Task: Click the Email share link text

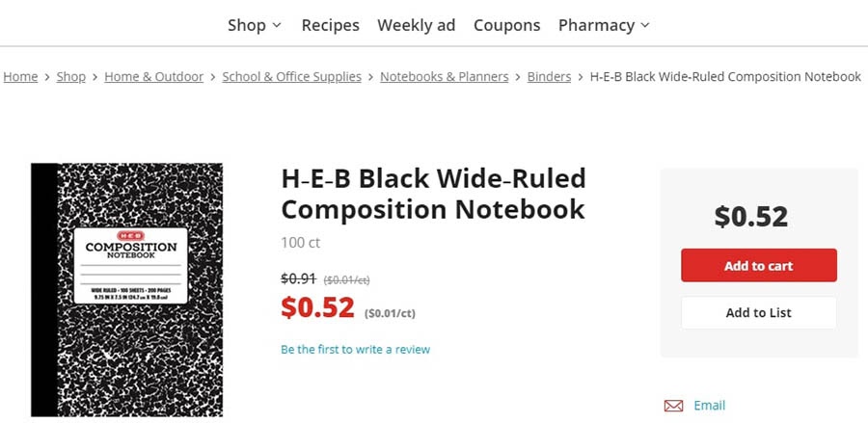Action: (x=709, y=406)
